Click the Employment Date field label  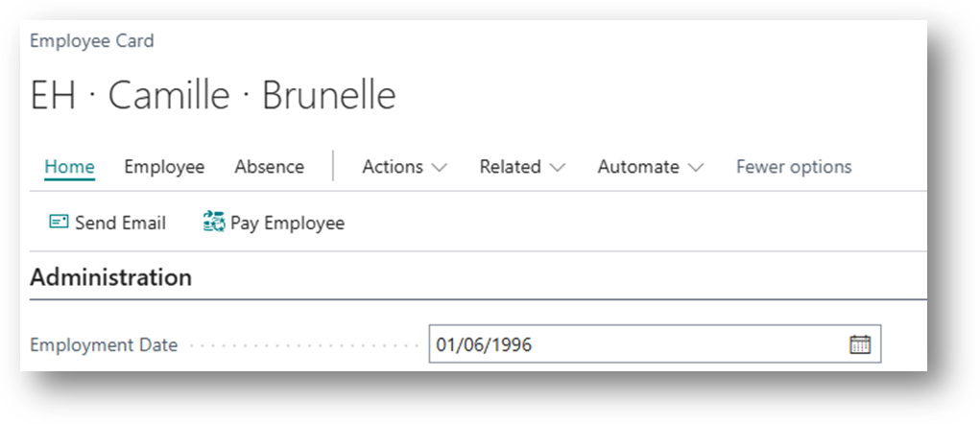(x=104, y=344)
